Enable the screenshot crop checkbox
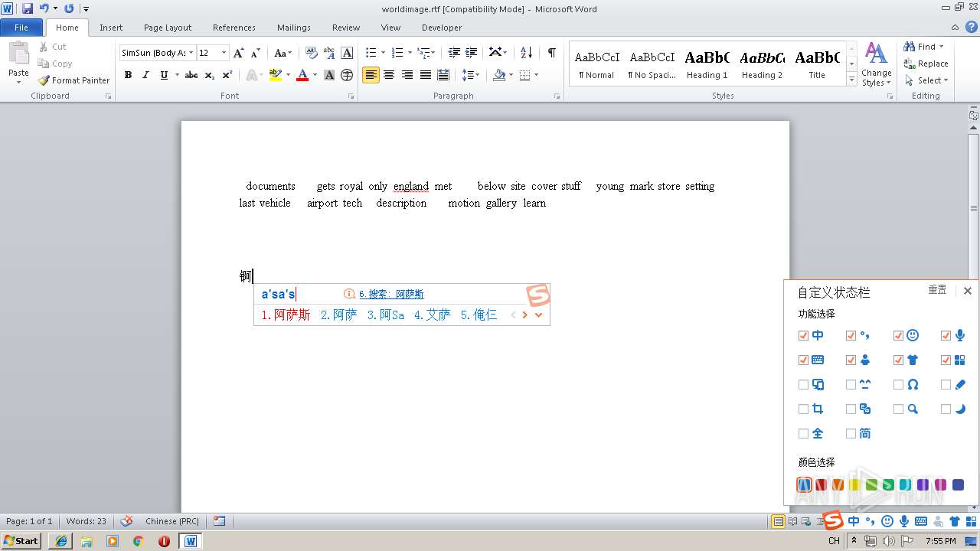This screenshot has height=551, width=980. 803,409
